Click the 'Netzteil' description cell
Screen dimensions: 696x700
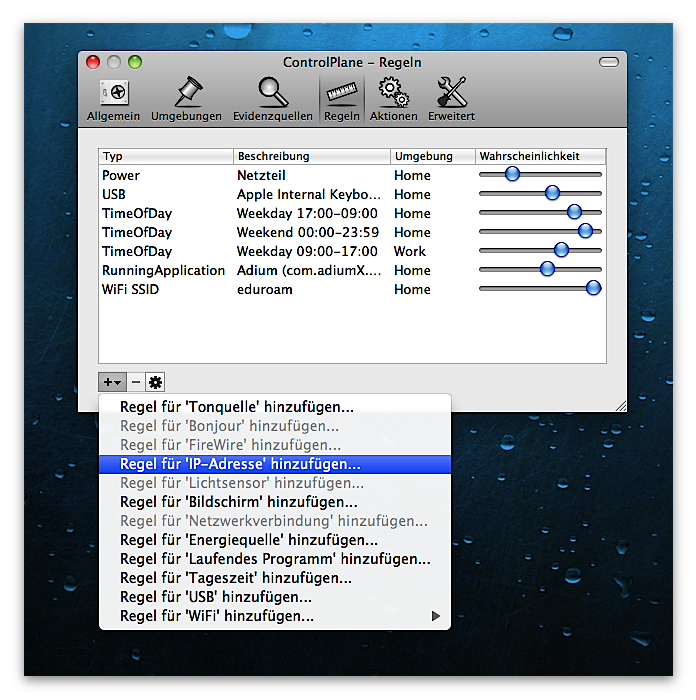(x=261, y=175)
